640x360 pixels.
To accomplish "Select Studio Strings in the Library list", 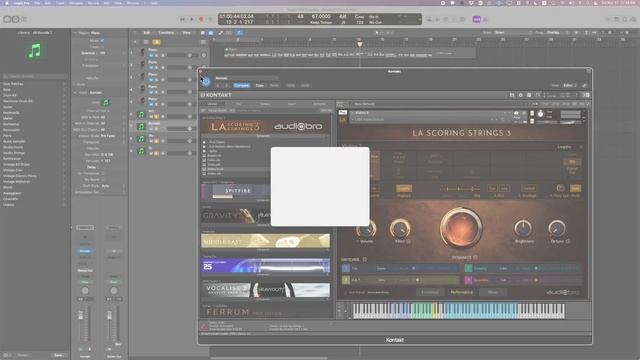I will click(x=14, y=153).
